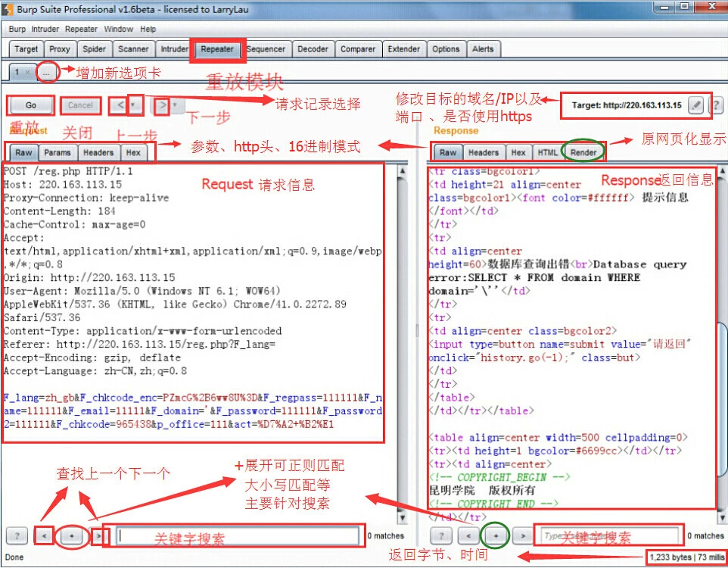Switch to the Proxy tool tab
Screen dimensions: 728x568
(60, 48)
